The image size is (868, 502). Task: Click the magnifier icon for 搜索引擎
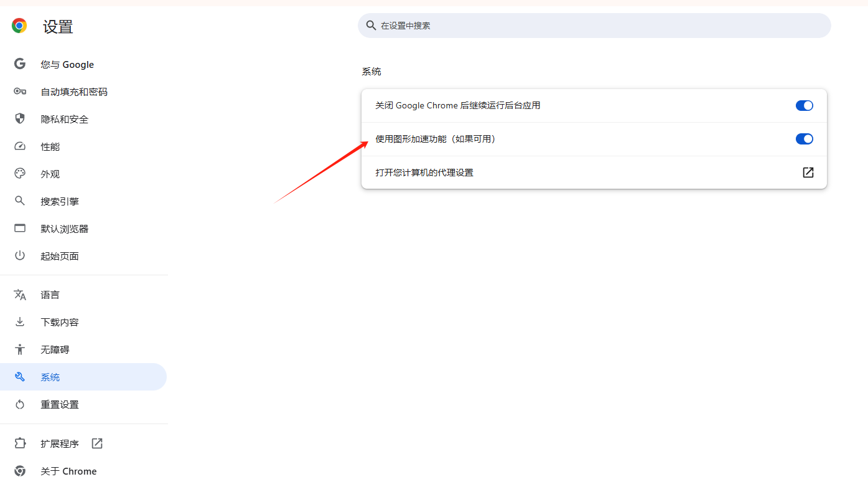tap(20, 201)
